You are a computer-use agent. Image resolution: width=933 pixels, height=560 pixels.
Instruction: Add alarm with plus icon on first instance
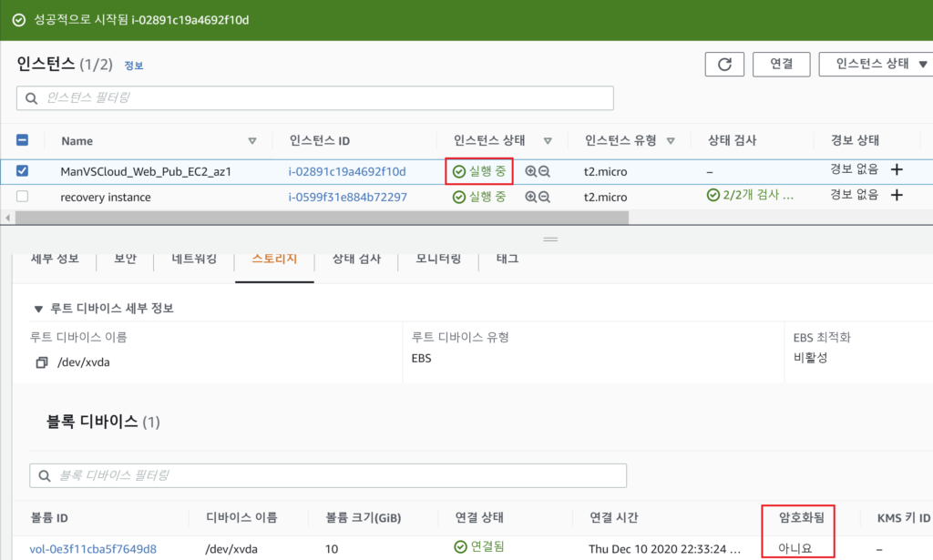click(x=897, y=170)
